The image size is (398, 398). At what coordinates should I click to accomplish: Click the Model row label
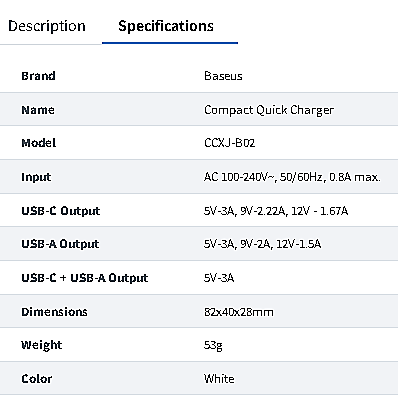(39, 143)
